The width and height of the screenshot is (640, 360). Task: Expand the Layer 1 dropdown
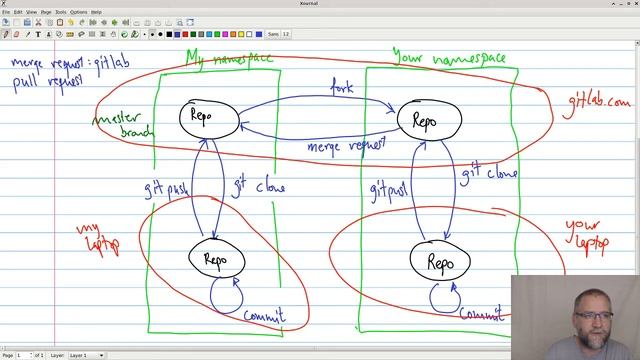(87, 356)
